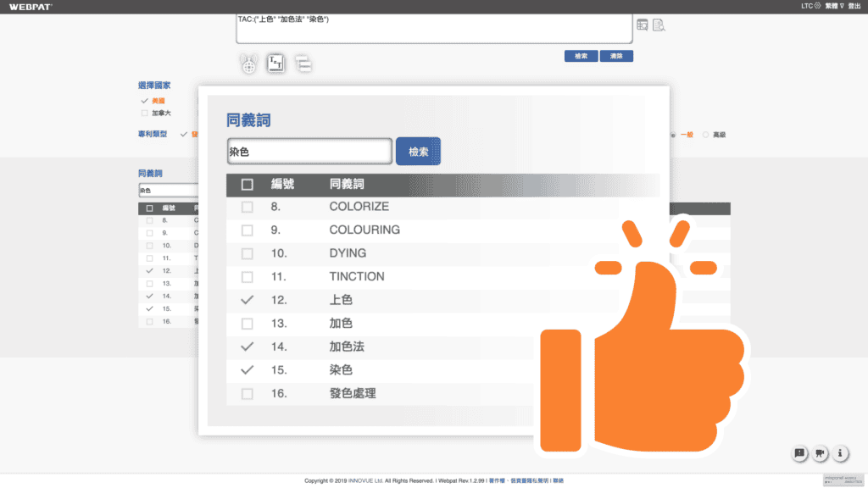
Task: Click the WEBPAT logo
Action: [x=30, y=5]
